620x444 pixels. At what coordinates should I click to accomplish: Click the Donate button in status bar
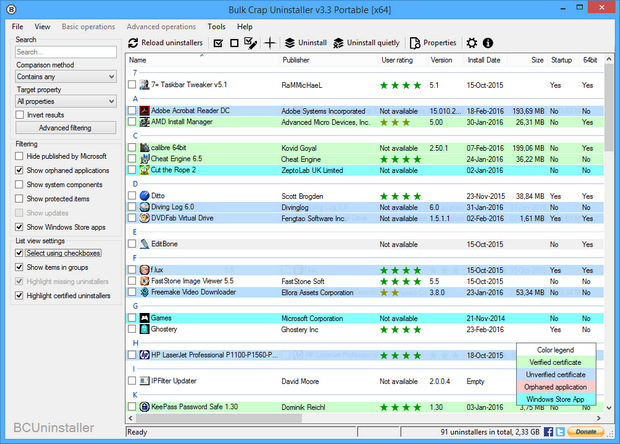(585, 431)
